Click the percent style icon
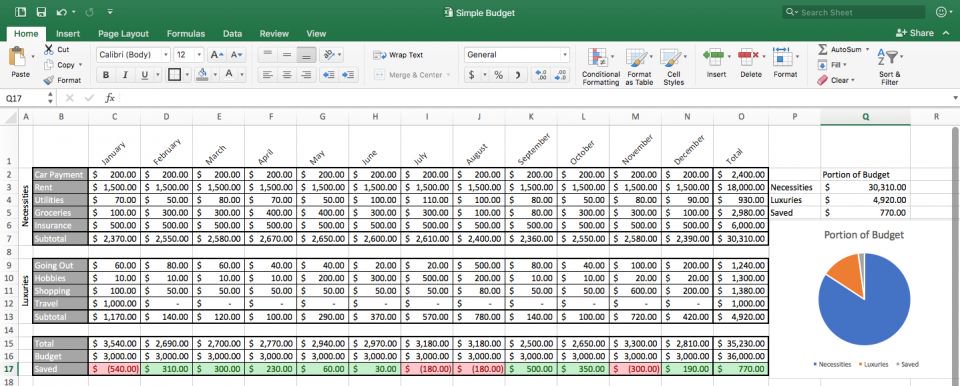This screenshot has width=960, height=386. (x=498, y=75)
